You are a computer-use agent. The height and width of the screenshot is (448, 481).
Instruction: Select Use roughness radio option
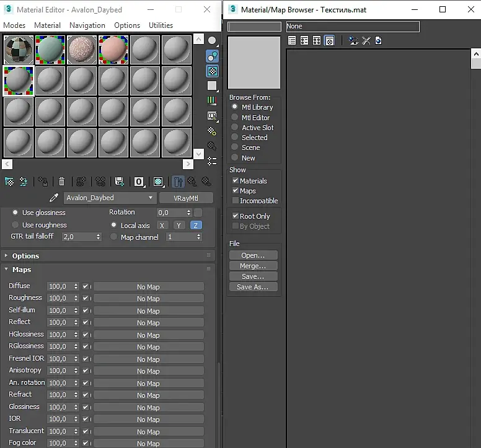coord(15,225)
